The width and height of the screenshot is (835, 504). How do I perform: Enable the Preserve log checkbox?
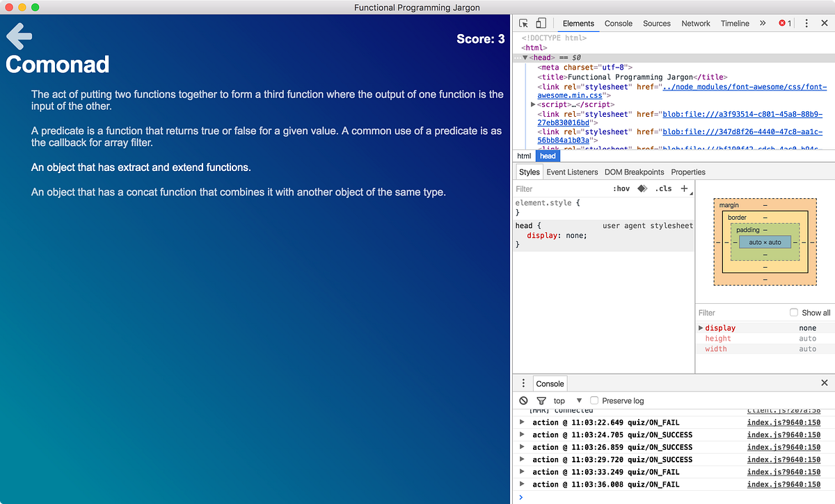tap(594, 400)
